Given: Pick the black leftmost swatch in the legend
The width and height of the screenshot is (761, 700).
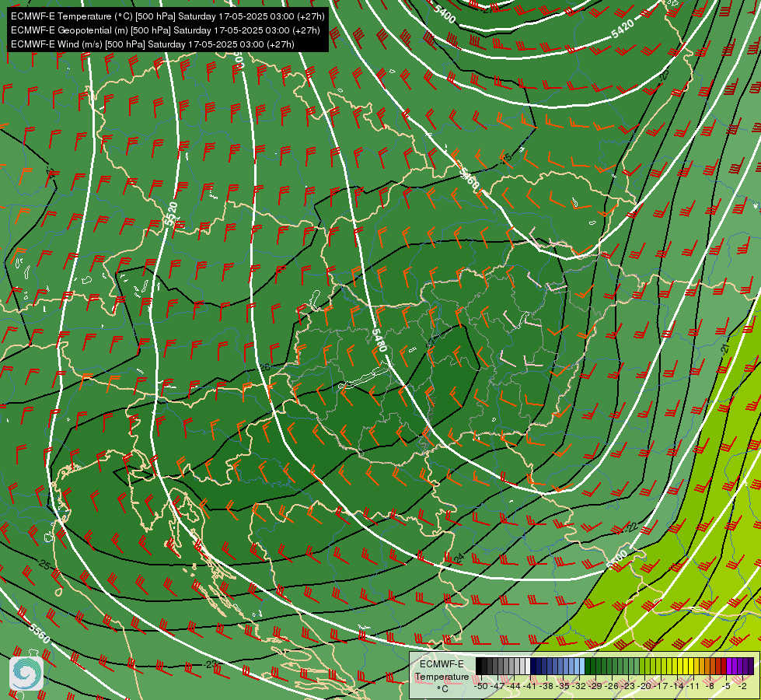Looking at the screenshot, I should tap(479, 666).
